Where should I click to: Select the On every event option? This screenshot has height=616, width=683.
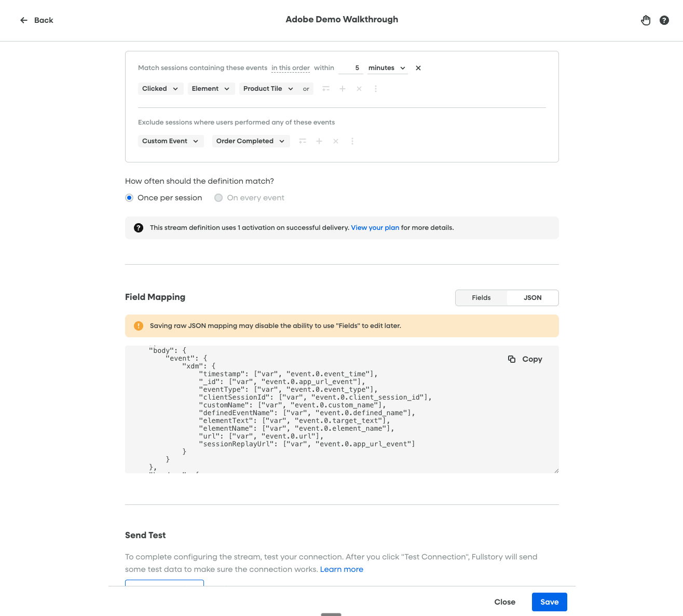(x=219, y=198)
